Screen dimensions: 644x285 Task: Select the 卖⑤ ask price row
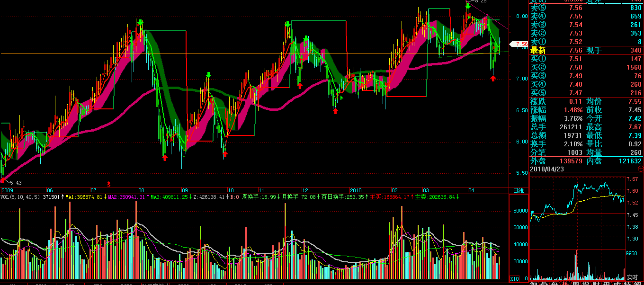pos(586,8)
